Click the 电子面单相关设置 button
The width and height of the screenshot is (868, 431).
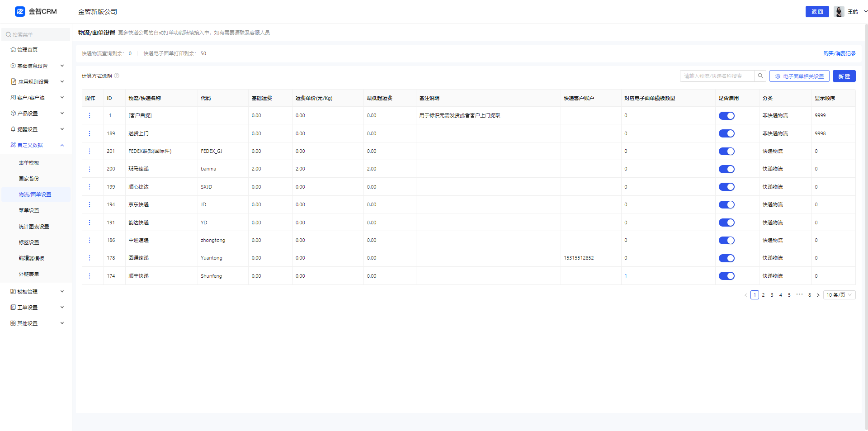(x=799, y=76)
